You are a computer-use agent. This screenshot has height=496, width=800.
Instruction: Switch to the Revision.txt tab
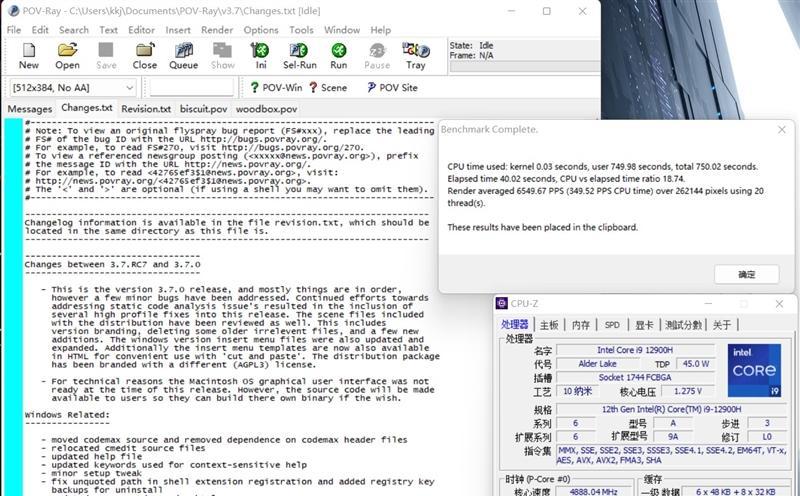[x=146, y=109]
